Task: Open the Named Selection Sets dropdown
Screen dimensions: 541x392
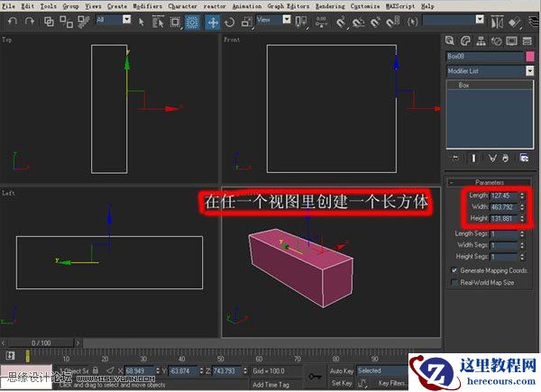Action: tap(480, 19)
